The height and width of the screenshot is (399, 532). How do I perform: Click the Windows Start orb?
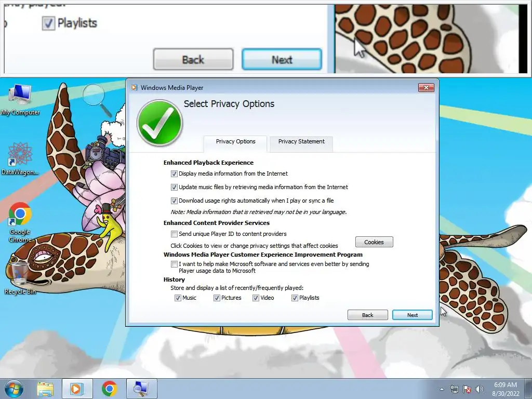(14, 389)
